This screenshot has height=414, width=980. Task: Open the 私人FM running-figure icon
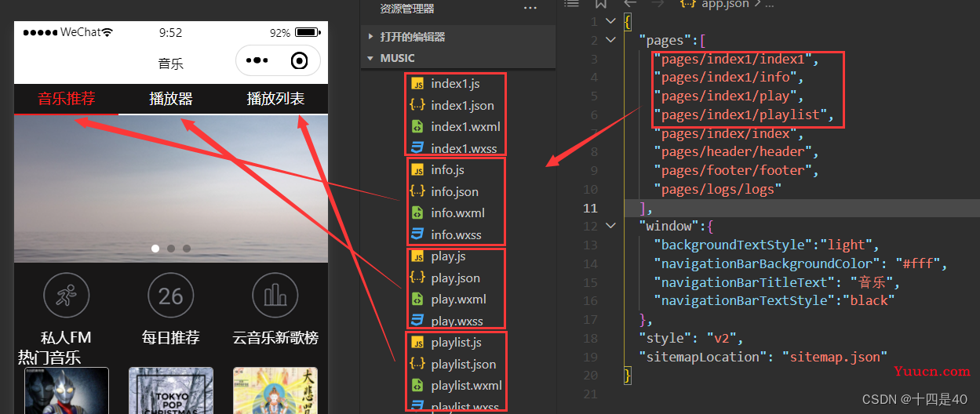[x=67, y=296]
